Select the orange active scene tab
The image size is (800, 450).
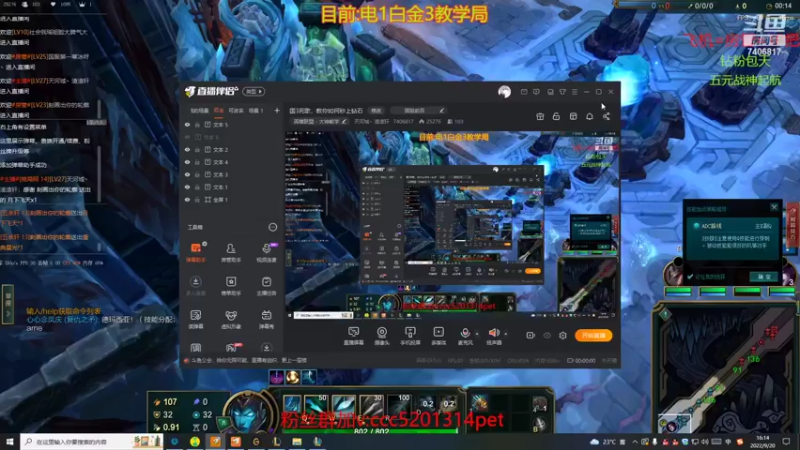219,111
